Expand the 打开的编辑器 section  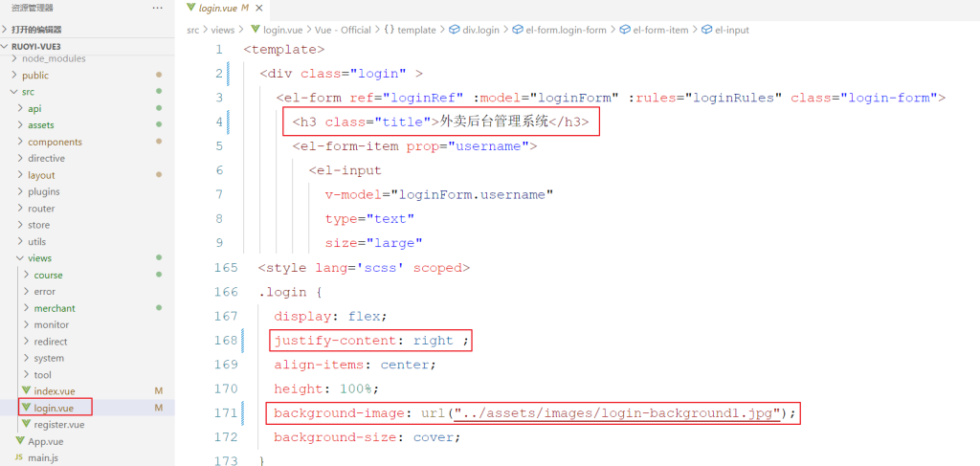[6, 30]
